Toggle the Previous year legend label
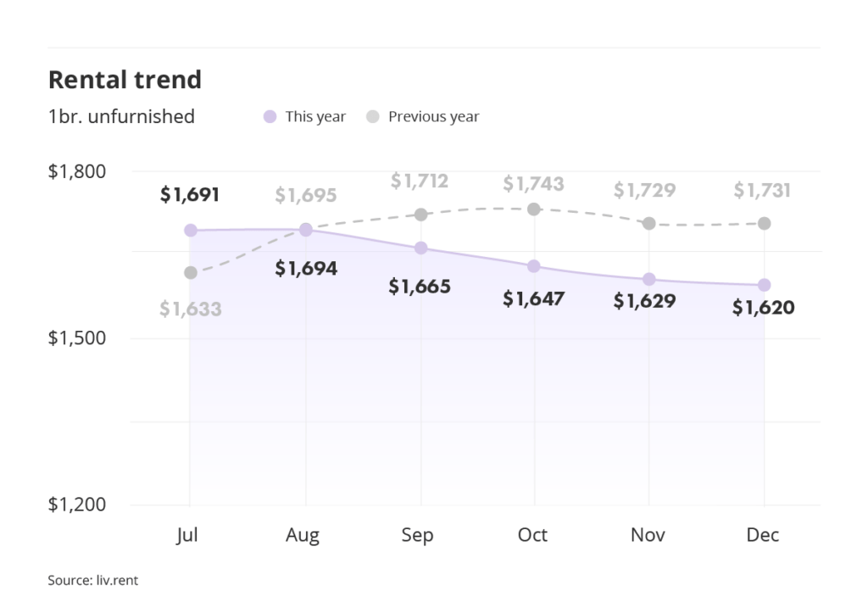 [x=433, y=117]
